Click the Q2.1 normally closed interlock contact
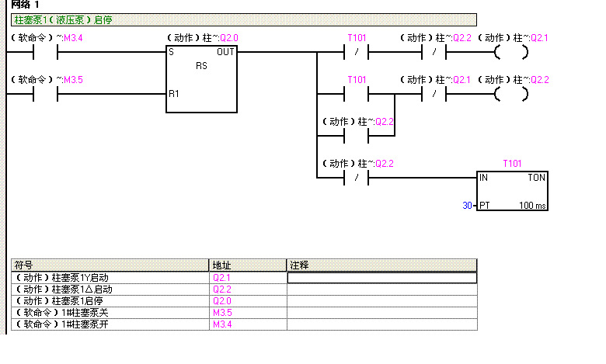606x364 pixels. pyautogui.click(x=434, y=95)
